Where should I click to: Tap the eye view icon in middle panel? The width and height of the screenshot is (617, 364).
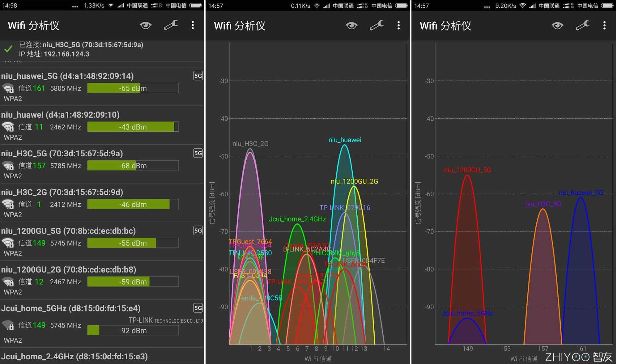(x=351, y=25)
